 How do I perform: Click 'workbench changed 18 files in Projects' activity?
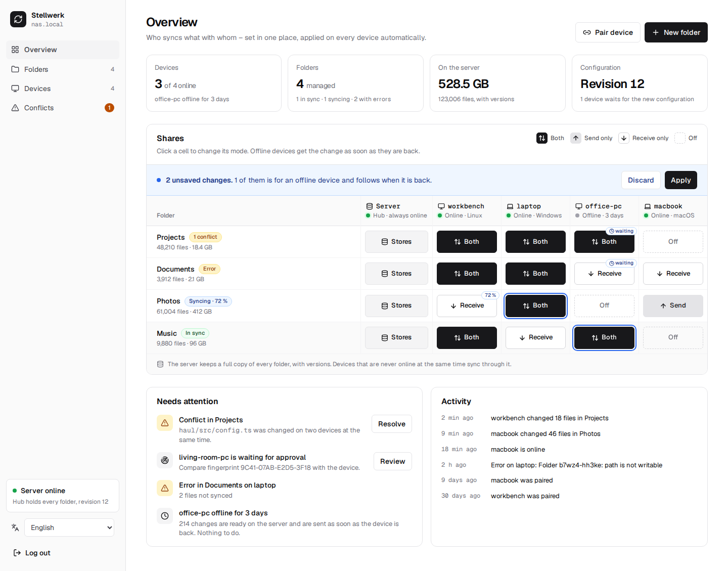pos(550,418)
